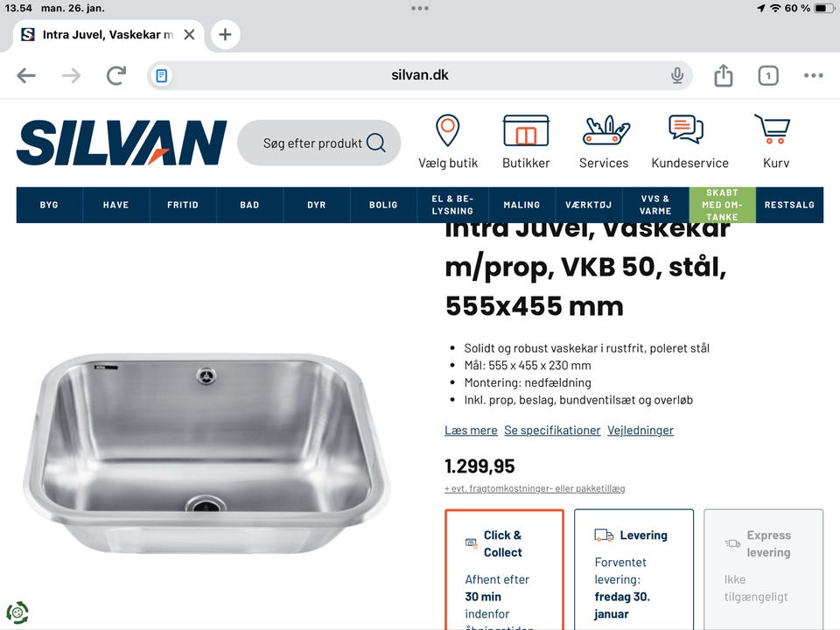Viewport: 840px width, 630px height.
Task: Open the Vælg butik location pin
Action: (x=448, y=130)
